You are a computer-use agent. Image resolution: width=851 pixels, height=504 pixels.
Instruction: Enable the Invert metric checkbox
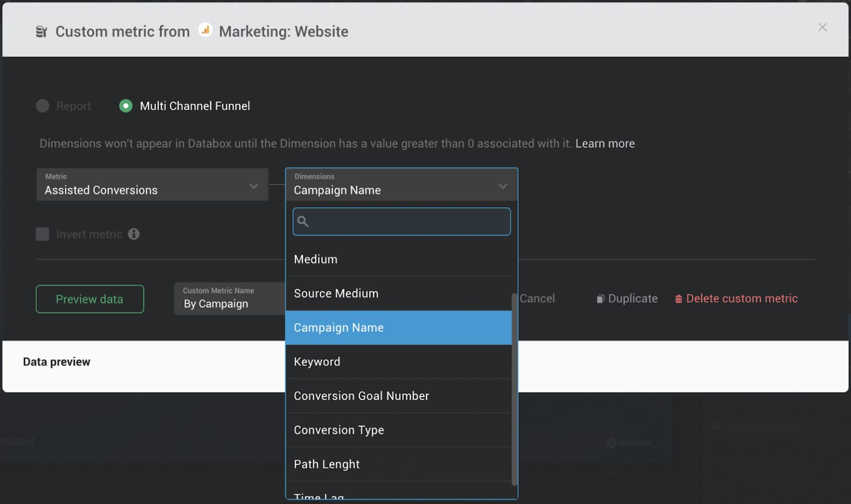tap(42, 234)
